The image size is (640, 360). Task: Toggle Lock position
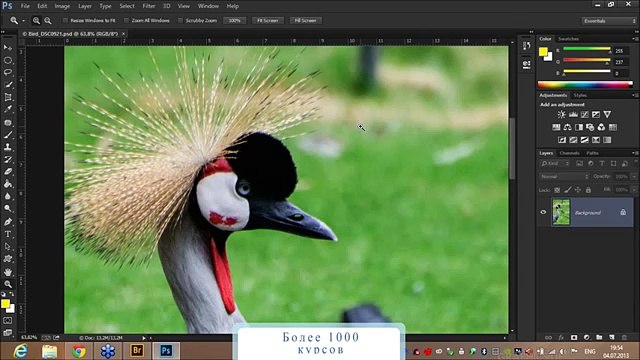(x=578, y=190)
